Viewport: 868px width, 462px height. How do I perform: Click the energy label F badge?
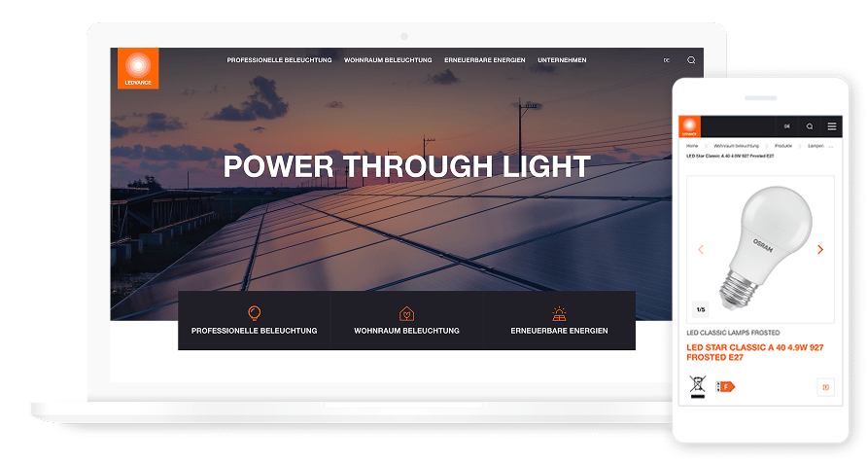725,386
